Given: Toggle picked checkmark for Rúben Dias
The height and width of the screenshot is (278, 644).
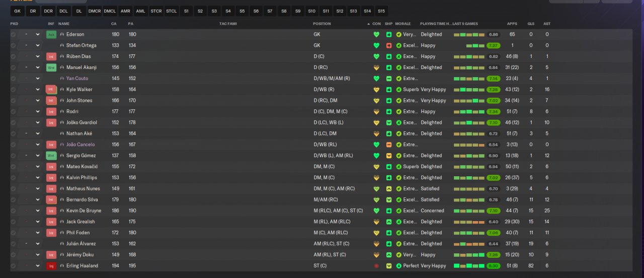Looking at the screenshot, I should [x=13, y=56].
